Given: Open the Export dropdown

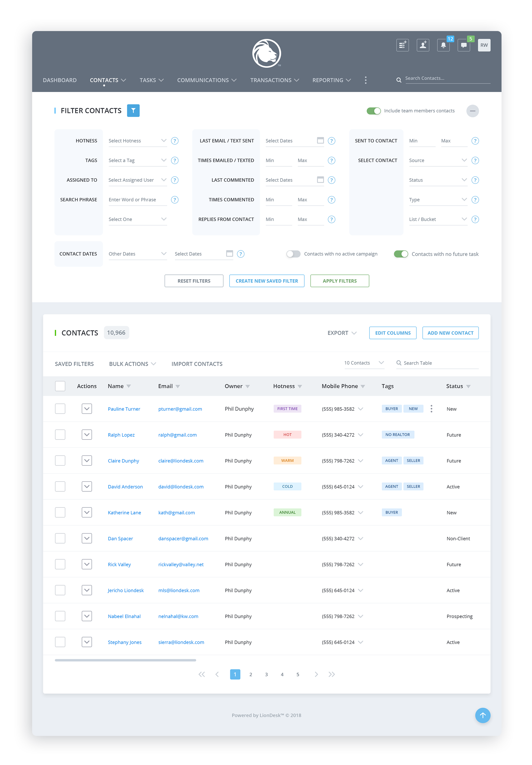Looking at the screenshot, I should [342, 333].
